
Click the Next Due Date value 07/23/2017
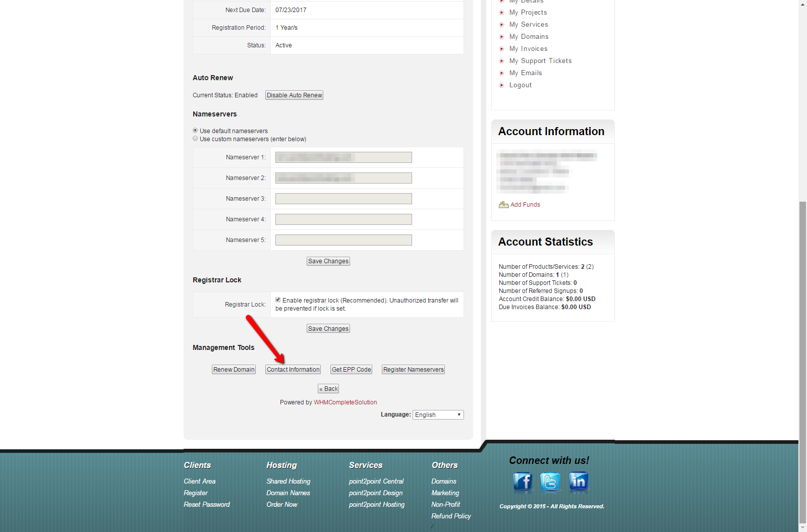coord(291,10)
